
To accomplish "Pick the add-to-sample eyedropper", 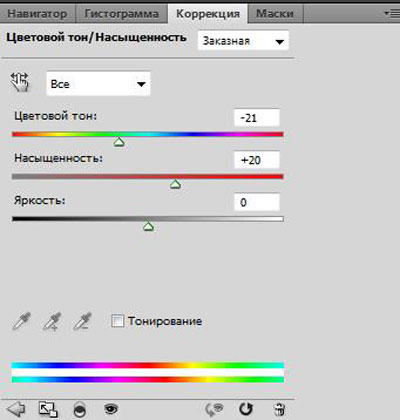I will click(x=52, y=321).
